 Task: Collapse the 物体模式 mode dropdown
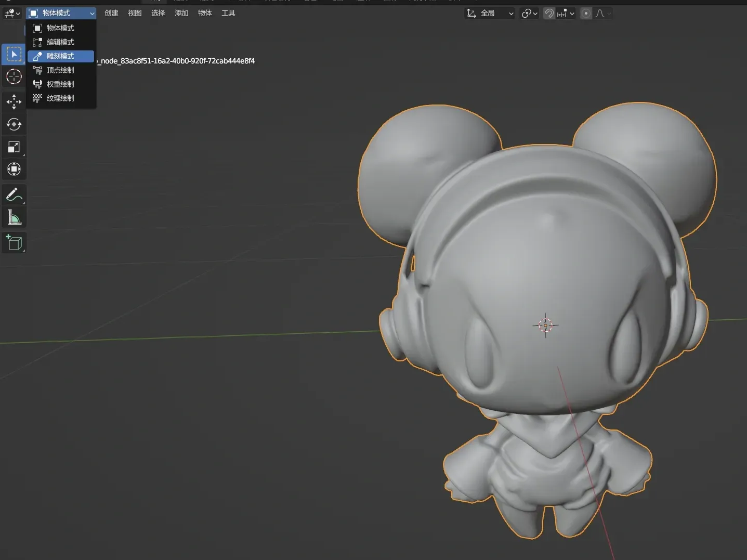(x=61, y=13)
